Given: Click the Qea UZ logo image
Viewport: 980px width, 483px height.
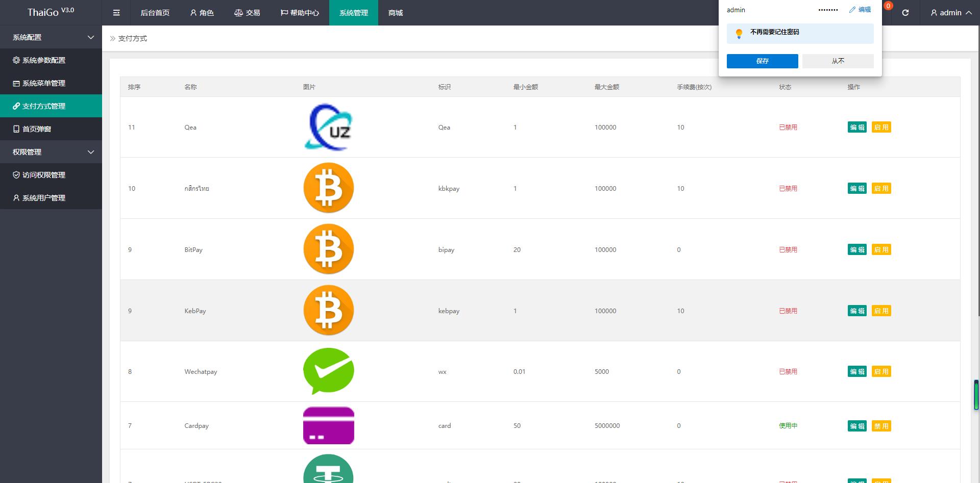Looking at the screenshot, I should (329, 127).
